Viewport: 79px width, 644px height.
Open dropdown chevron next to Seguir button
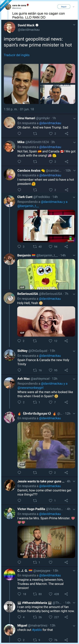coord(74,7)
